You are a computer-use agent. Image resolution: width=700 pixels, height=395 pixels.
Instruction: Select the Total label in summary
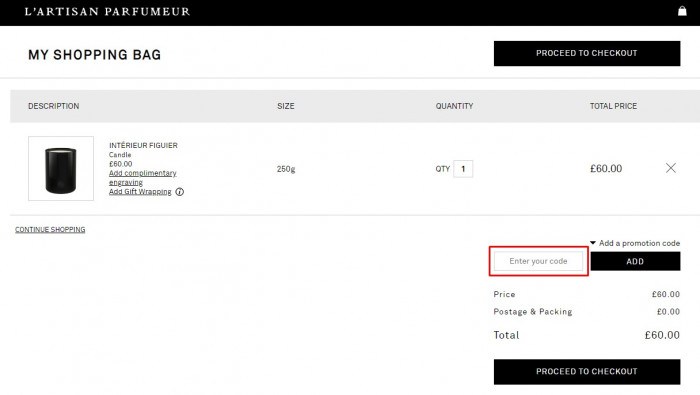pyautogui.click(x=506, y=335)
